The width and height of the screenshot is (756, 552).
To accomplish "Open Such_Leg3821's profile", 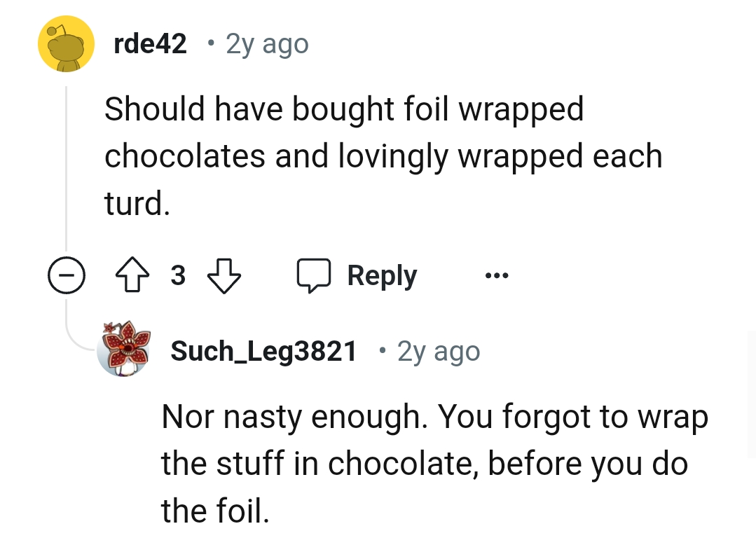I will click(263, 350).
